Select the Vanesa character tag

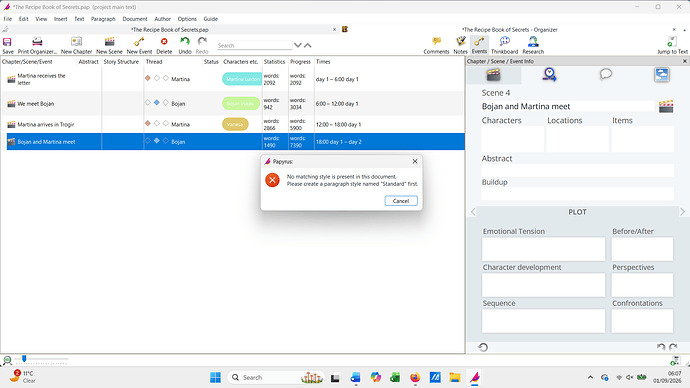(235, 124)
